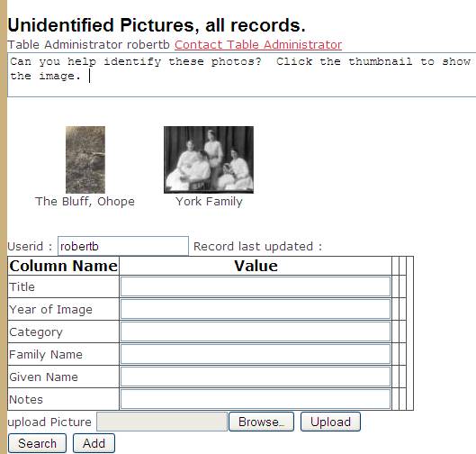Follow the Contact Table Administrator link
Screen dimensions: 476x454
258,45
